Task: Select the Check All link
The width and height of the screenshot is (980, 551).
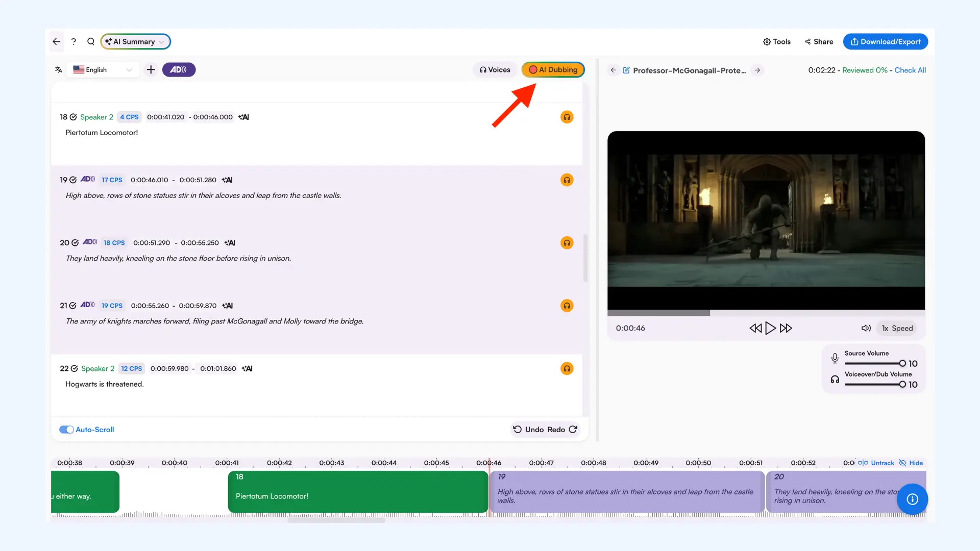Action: [910, 70]
